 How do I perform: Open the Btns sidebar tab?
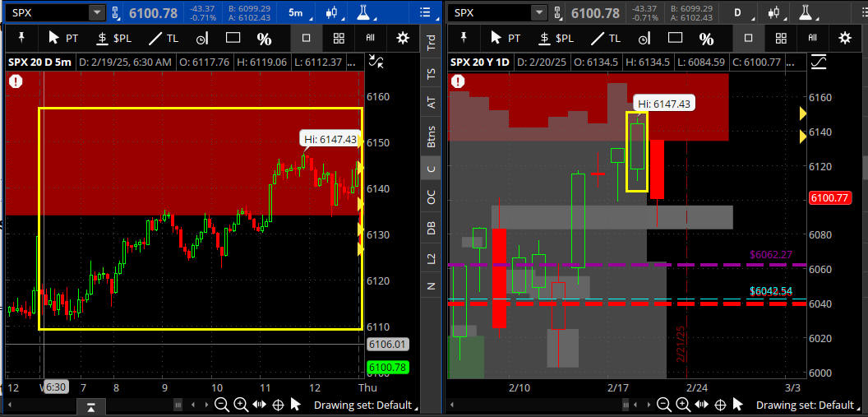click(431, 137)
